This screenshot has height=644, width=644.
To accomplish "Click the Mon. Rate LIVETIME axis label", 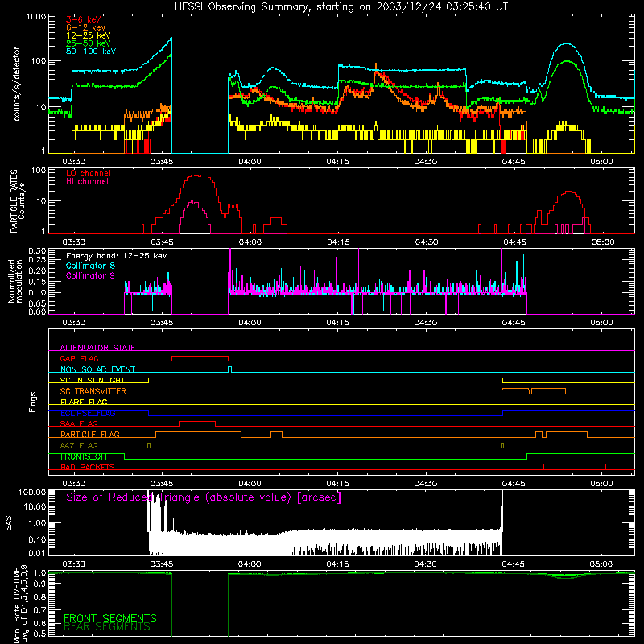I will tap(20, 605).
